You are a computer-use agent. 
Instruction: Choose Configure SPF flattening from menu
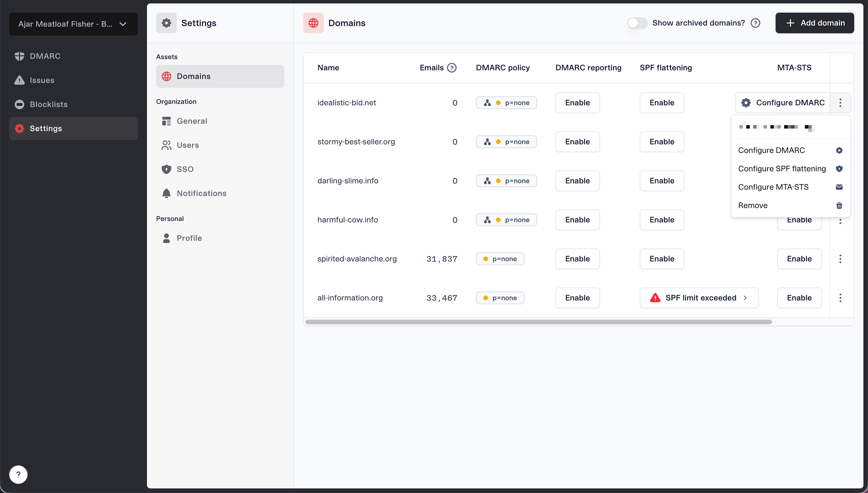click(782, 169)
